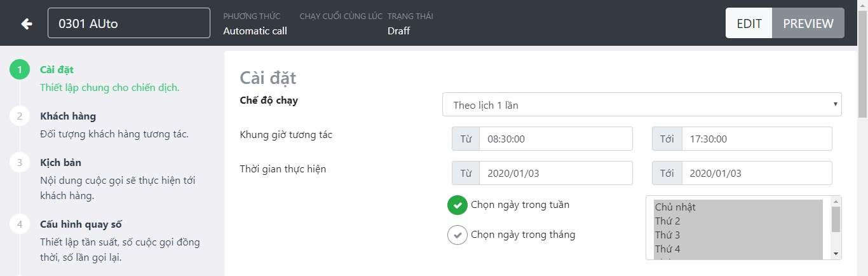The height and width of the screenshot is (276, 868).
Task: Enable Chọn ngày trong tuần check circle
Action: pyautogui.click(x=458, y=205)
